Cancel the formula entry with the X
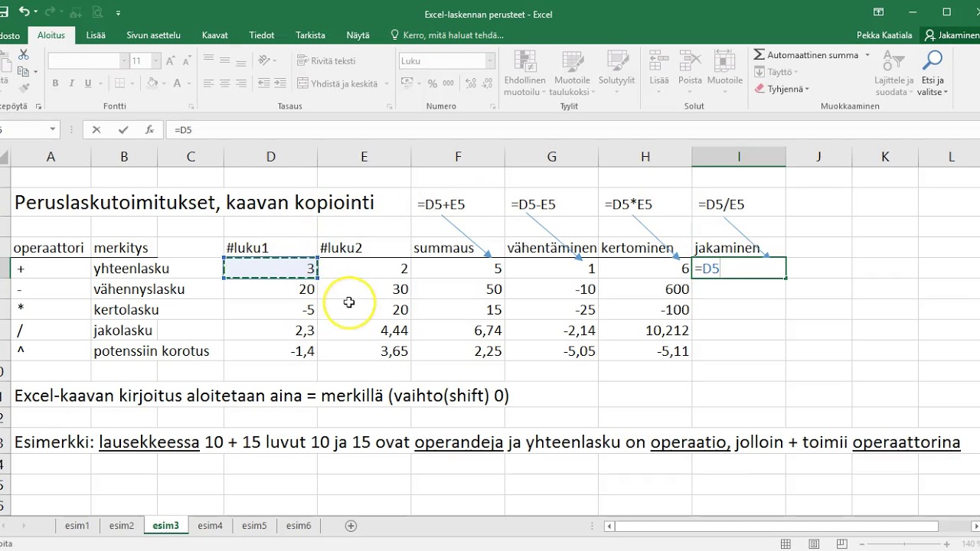Screen dimensions: 980x551 pos(96,130)
